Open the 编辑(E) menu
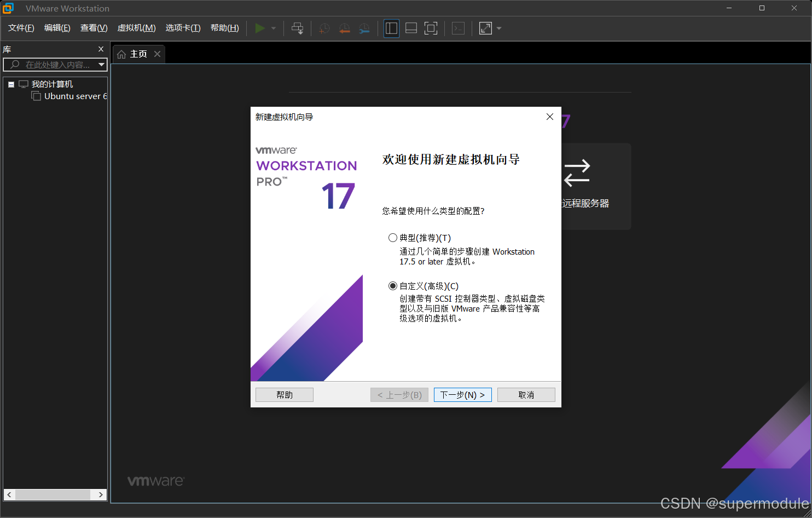This screenshot has width=812, height=518. pos(57,28)
